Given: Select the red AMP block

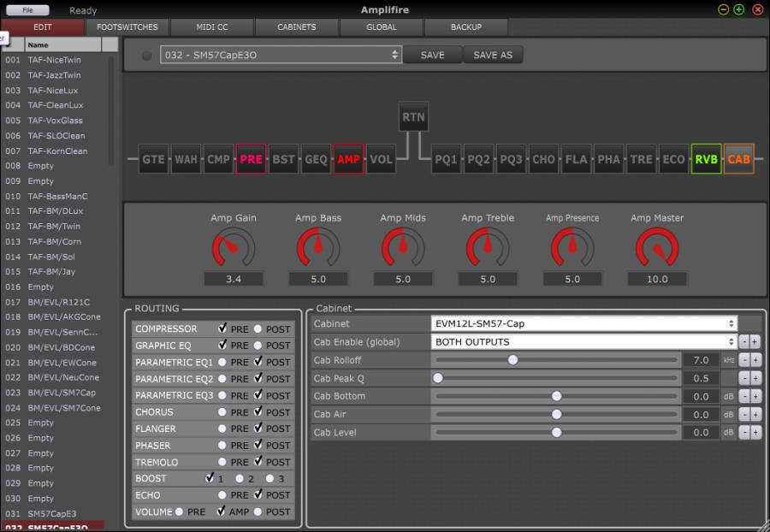Looking at the screenshot, I should coord(349,159).
